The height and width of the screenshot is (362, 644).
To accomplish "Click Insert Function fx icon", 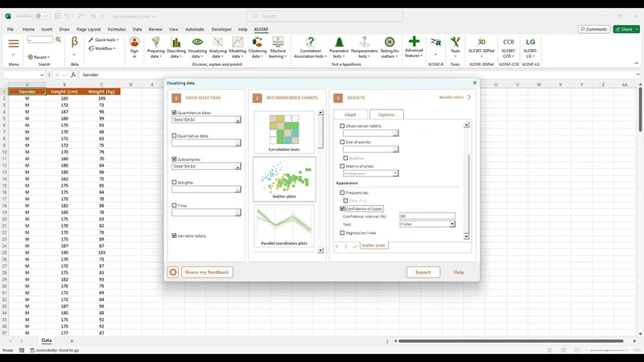I will pyautogui.click(x=73, y=75).
